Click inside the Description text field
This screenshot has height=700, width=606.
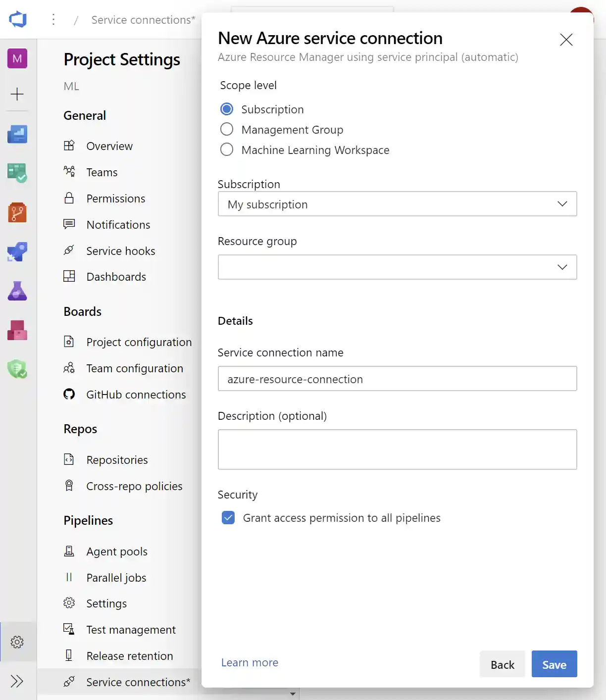[396, 449]
